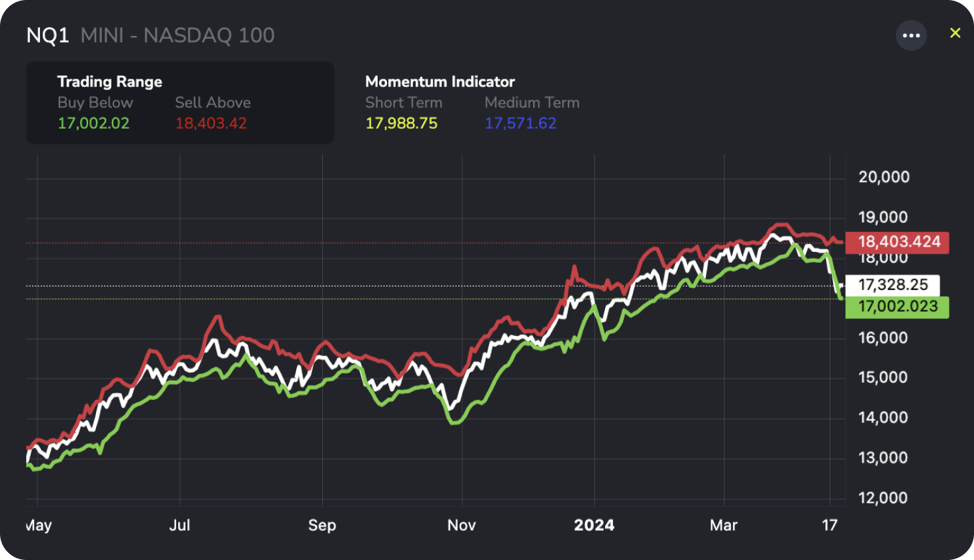Viewport: 974px width, 560px height.
Task: Click the yellow 17,988.75 short term value
Action: tap(402, 123)
